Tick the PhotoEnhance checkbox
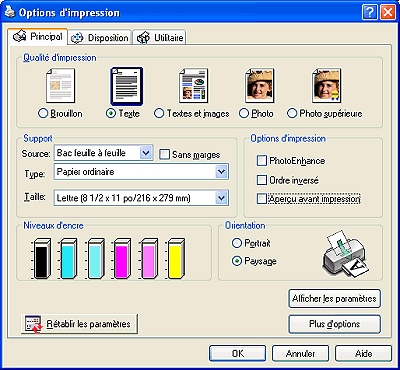This screenshot has width=400, height=370. coord(262,161)
